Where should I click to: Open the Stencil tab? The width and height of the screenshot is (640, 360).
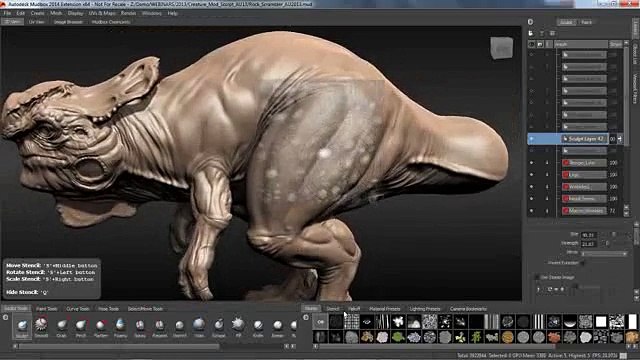[x=332, y=309]
